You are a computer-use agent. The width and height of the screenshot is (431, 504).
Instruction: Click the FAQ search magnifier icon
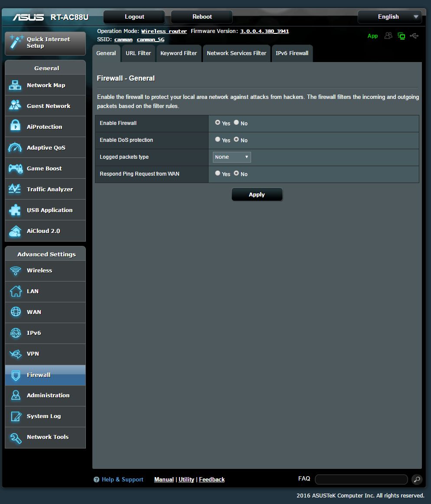click(416, 479)
